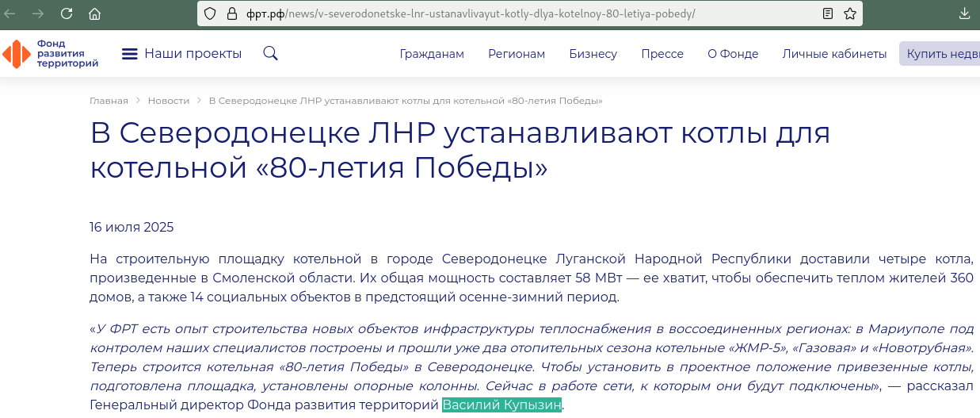
Task: Open the О Фонде section
Action: (x=733, y=54)
